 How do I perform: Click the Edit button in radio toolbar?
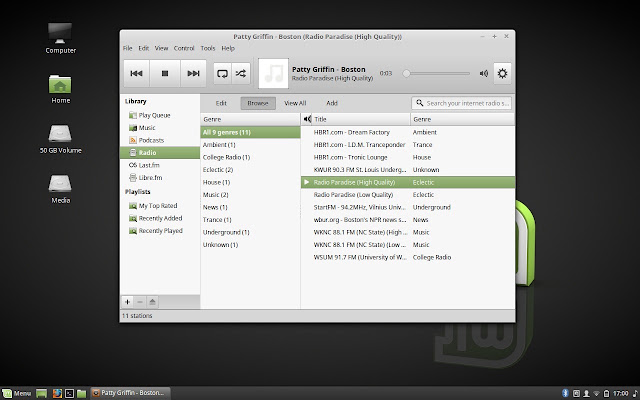point(221,103)
